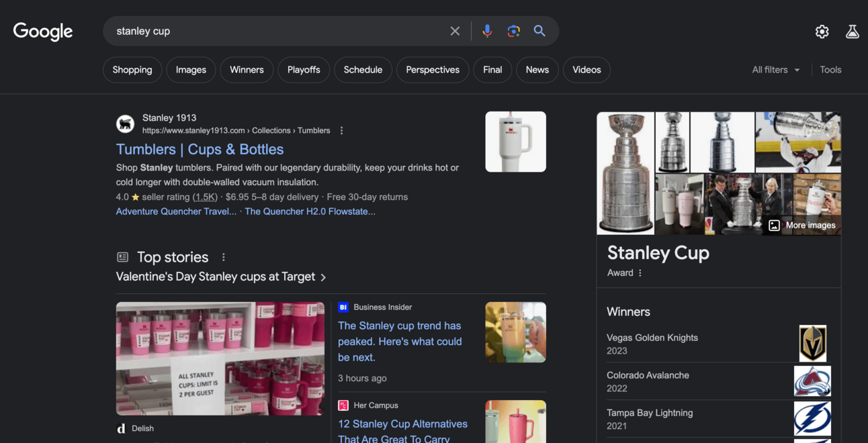Click More images button

point(802,226)
